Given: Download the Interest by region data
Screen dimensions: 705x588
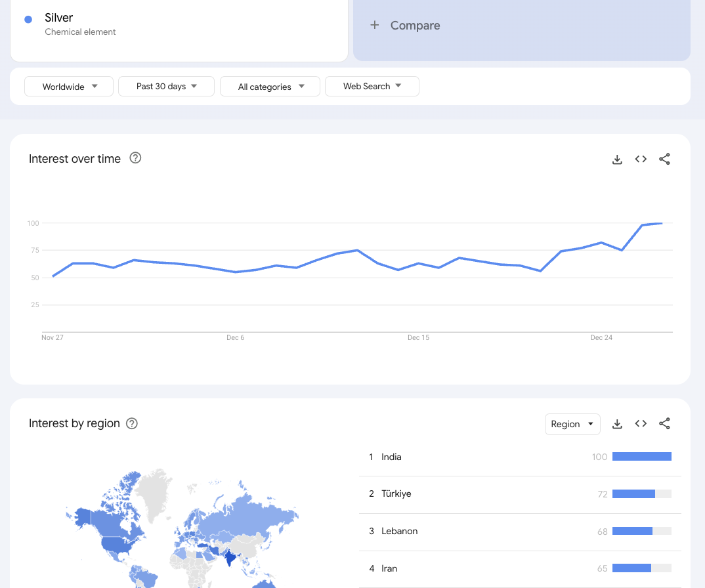Looking at the screenshot, I should point(617,424).
